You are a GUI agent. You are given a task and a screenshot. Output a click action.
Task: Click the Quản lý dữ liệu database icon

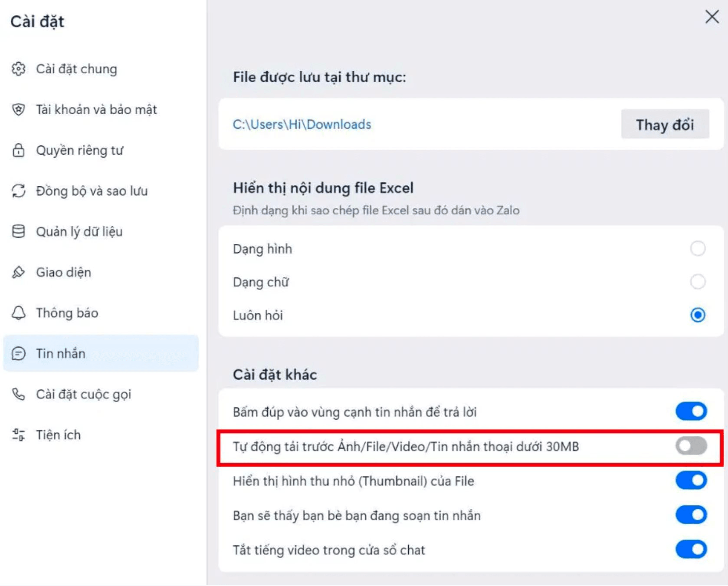[x=19, y=231]
